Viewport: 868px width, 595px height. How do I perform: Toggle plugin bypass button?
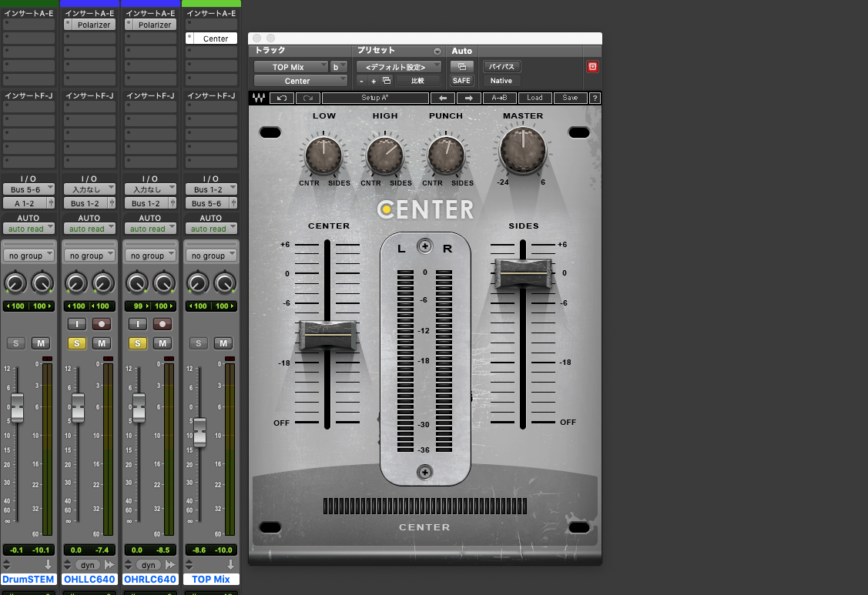point(501,66)
